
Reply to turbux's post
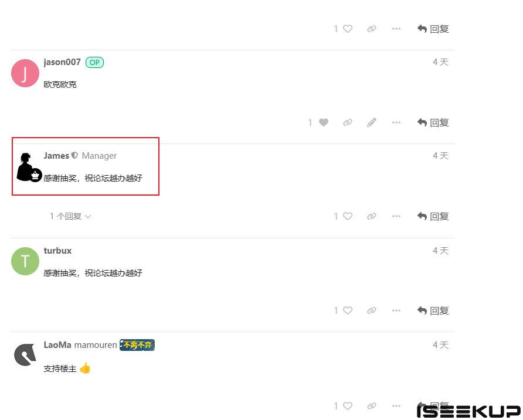tap(433, 310)
